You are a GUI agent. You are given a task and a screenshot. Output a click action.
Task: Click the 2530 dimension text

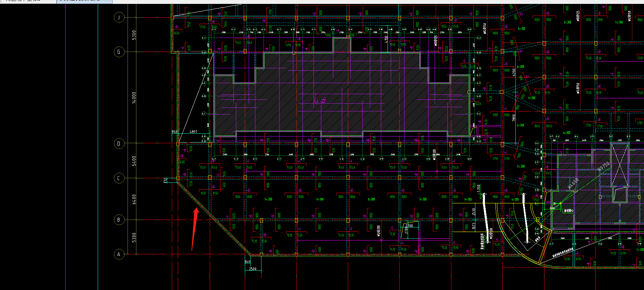474,212
